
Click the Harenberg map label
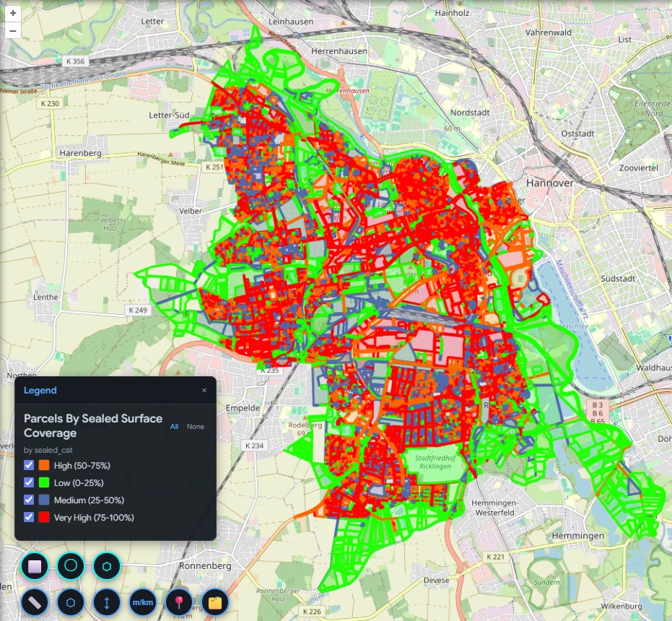81,153
